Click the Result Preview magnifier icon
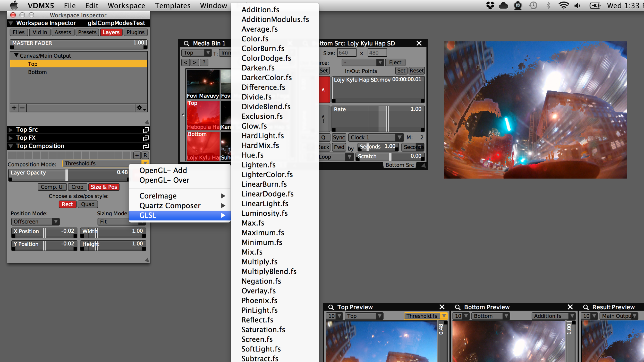Image resolution: width=644 pixels, height=362 pixels. [586, 307]
